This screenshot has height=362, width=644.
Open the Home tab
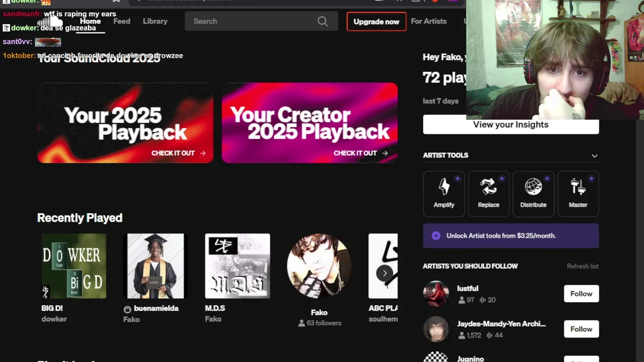(x=90, y=21)
